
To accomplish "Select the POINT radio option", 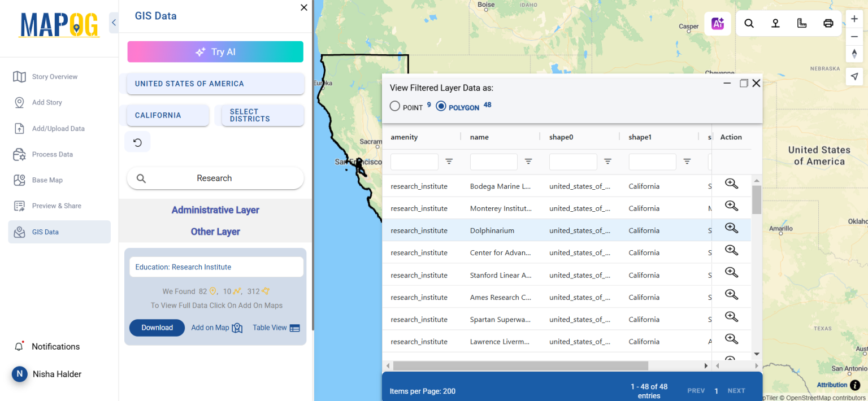I will click(394, 106).
